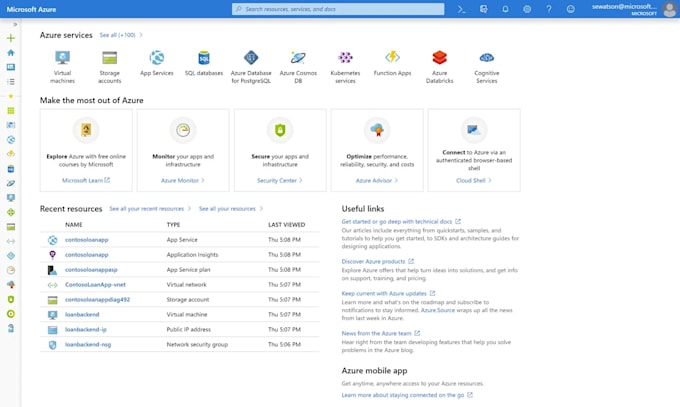The height and width of the screenshot is (407, 680).
Task: Open the Azure.Source link
Action: tap(438, 310)
